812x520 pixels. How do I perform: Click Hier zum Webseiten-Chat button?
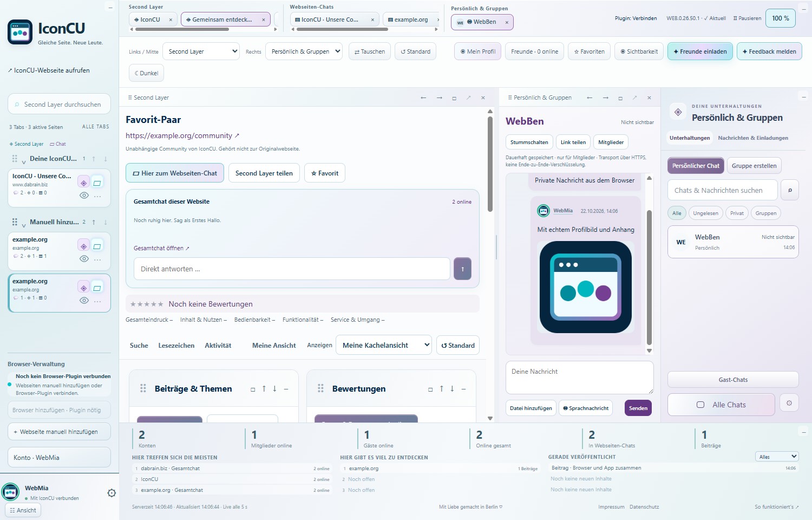[x=175, y=173]
